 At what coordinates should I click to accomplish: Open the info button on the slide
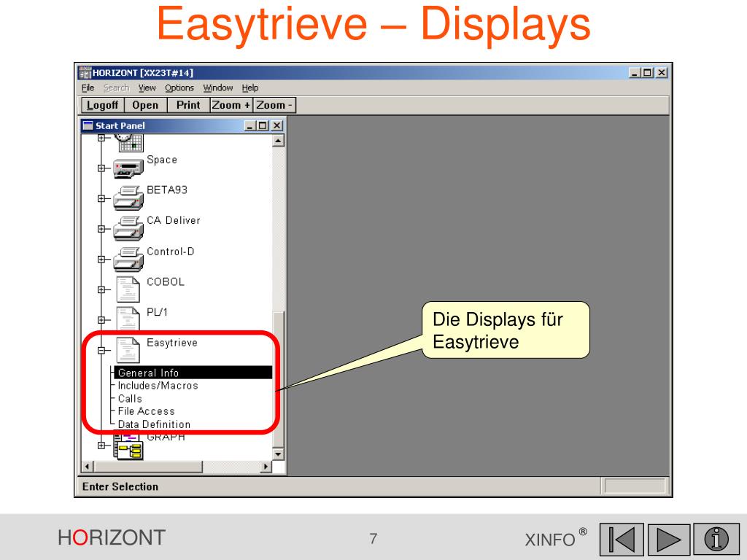716,540
